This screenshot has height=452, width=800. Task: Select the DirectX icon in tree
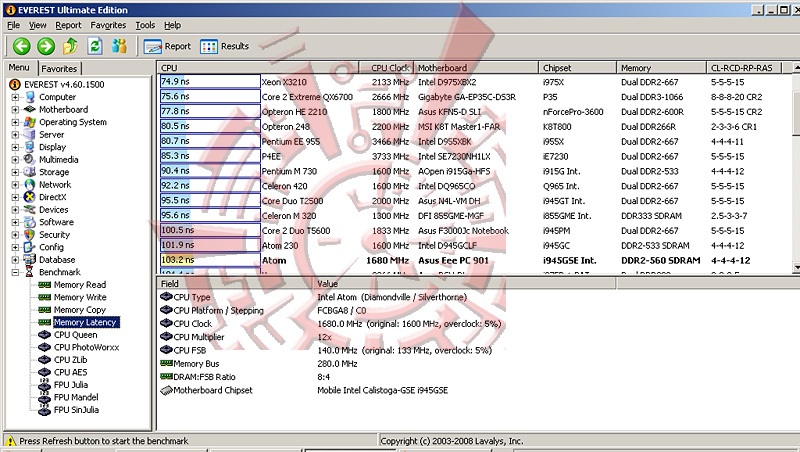click(30, 197)
